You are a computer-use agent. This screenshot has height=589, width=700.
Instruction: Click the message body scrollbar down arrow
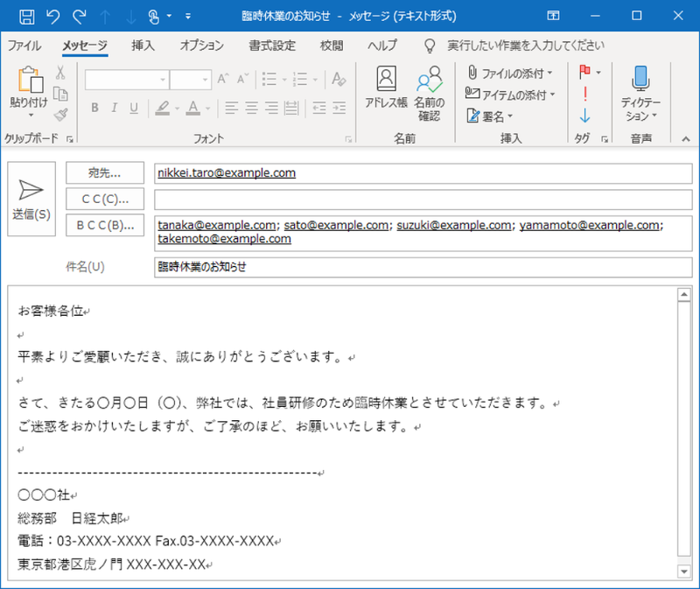tap(684, 571)
